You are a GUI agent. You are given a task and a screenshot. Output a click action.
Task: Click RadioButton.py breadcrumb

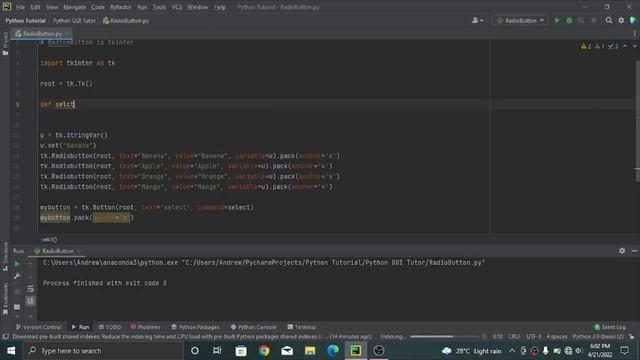[x=126, y=20]
